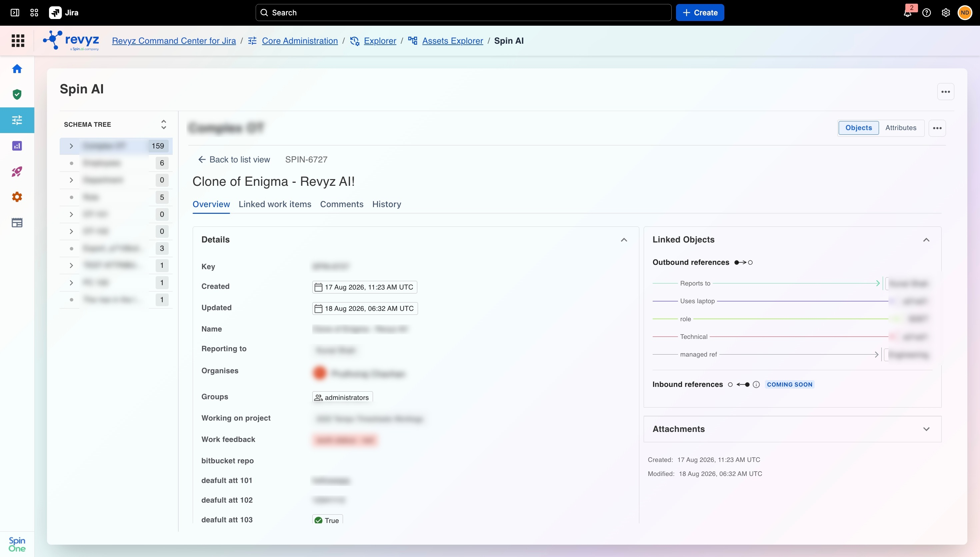Switch to the Linked work items tab
Screen dimensions: 980x557
[x=275, y=204]
